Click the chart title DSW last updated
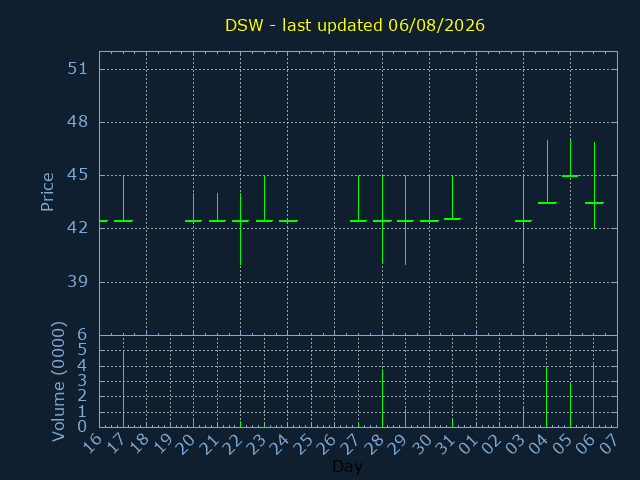 (355, 25)
